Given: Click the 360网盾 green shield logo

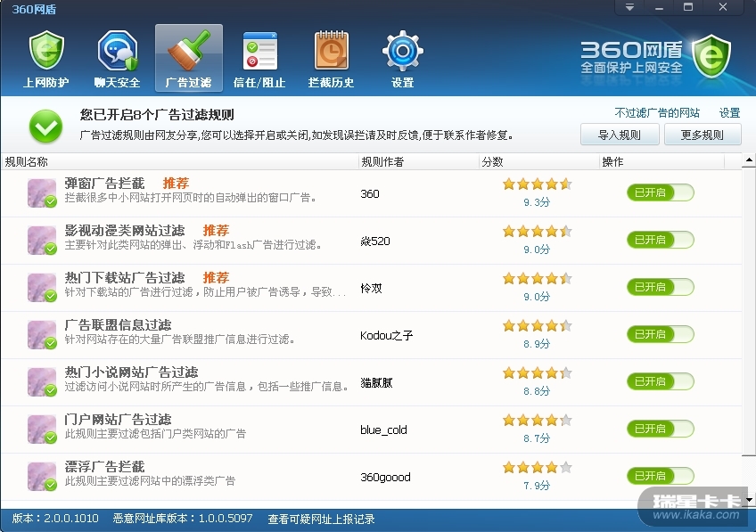Looking at the screenshot, I should click(711, 56).
